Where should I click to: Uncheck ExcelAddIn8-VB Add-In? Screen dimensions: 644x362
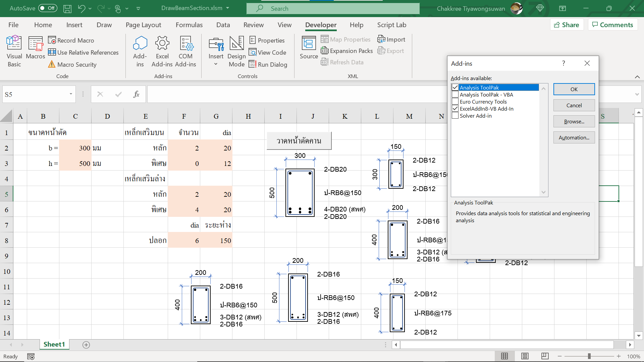455,109
